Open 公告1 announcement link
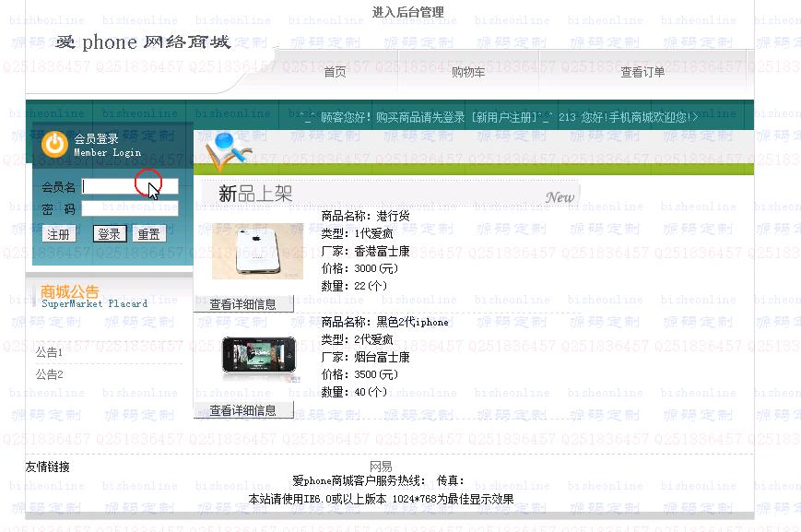801x532 pixels. click(x=49, y=352)
